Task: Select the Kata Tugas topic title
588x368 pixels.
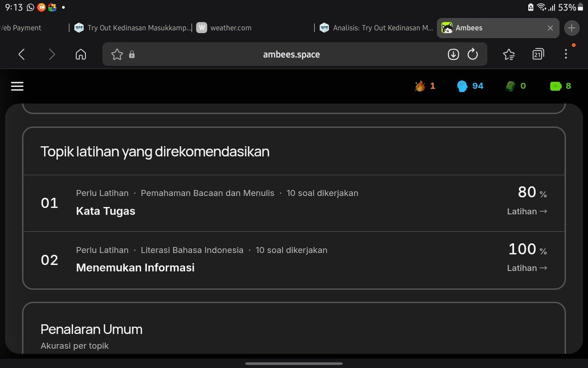Action: pyautogui.click(x=105, y=211)
